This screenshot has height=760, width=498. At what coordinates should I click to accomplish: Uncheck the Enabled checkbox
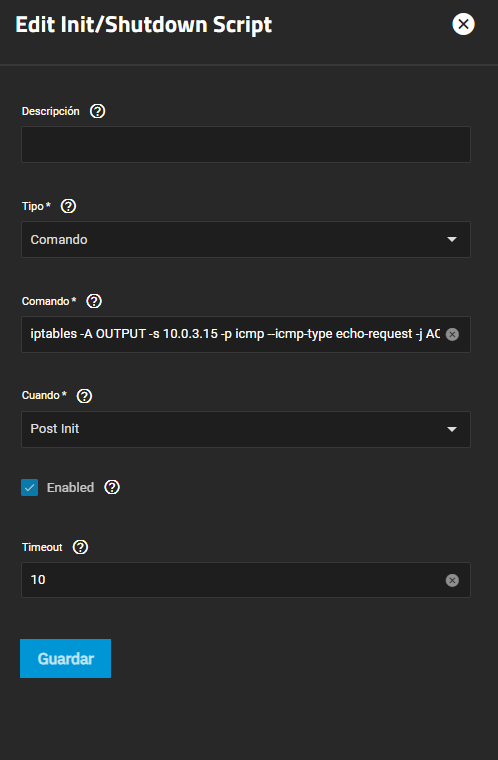[30, 487]
